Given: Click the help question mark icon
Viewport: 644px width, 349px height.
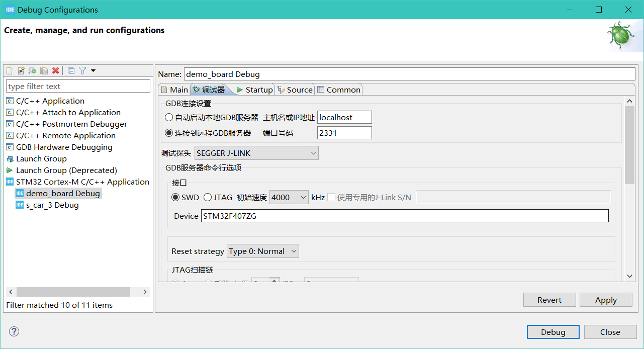Looking at the screenshot, I should click(14, 331).
